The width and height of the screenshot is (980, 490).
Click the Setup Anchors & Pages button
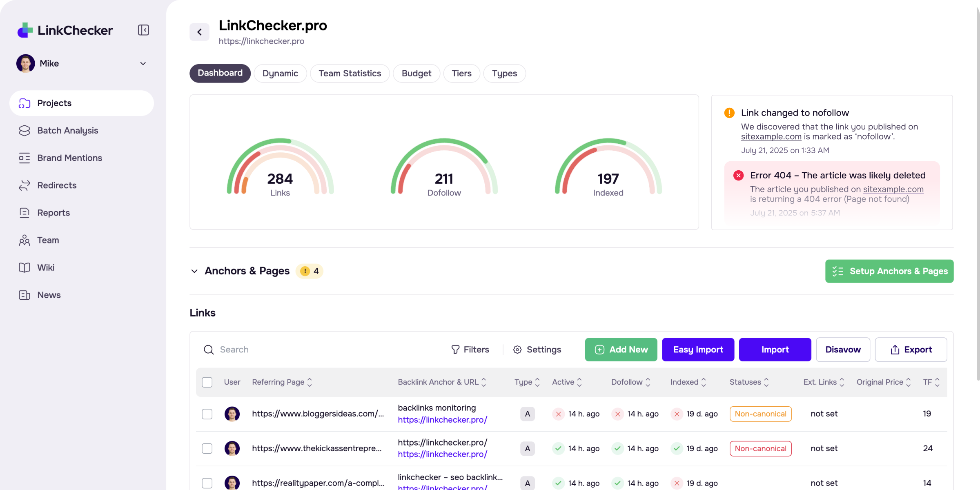click(x=889, y=271)
